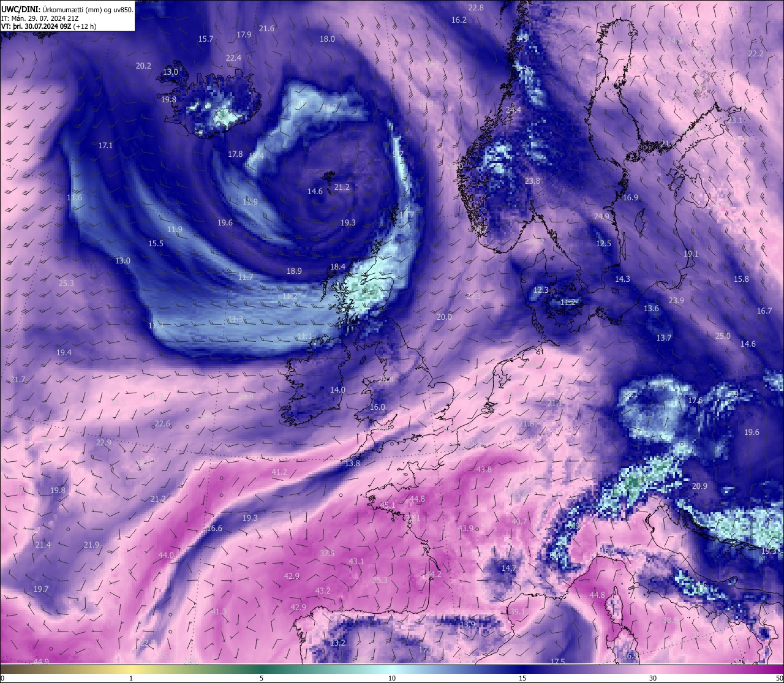Click the 45.1 value over Brittany
784x683 pixels.
[x=388, y=505]
